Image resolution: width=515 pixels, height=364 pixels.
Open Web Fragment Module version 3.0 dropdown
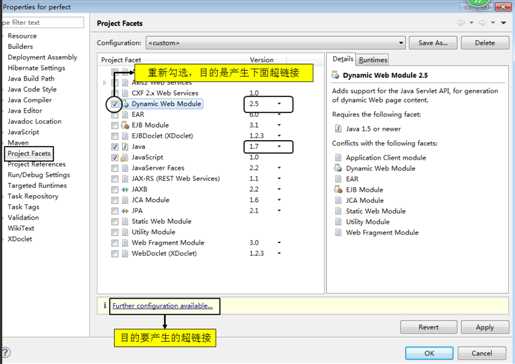[279, 242]
